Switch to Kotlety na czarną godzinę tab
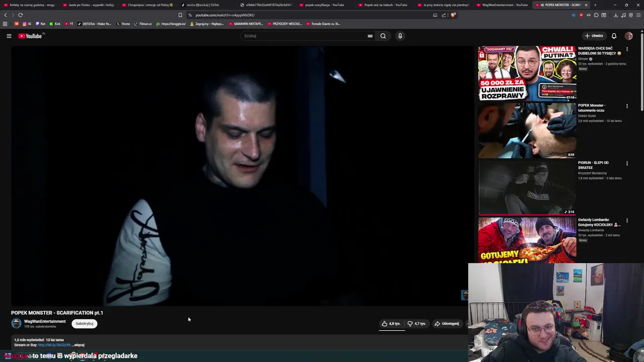 click(30, 5)
